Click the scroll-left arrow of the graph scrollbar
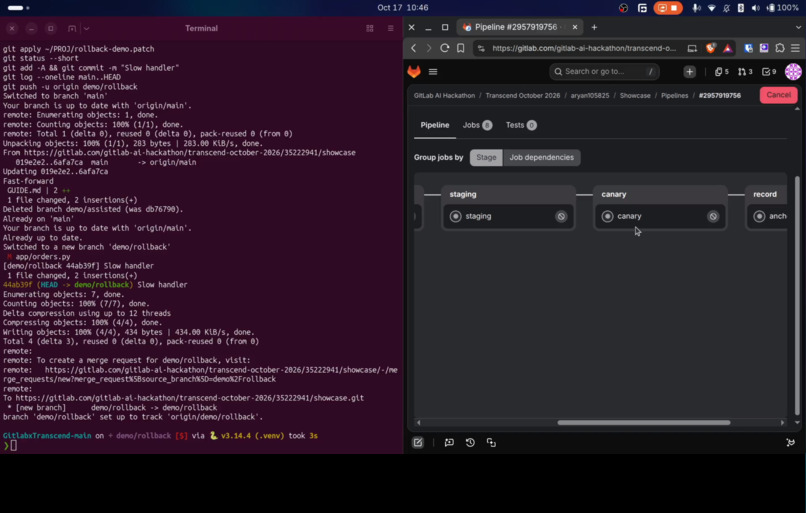This screenshot has height=513, width=806. (418, 423)
